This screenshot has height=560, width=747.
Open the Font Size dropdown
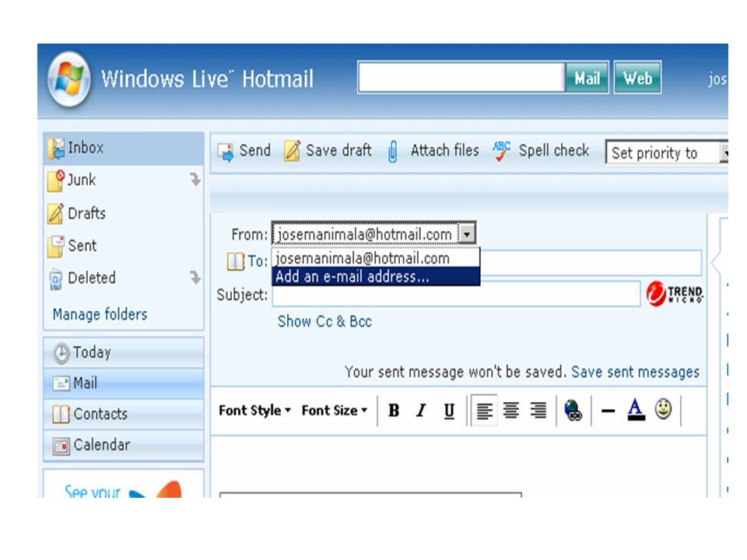click(335, 411)
